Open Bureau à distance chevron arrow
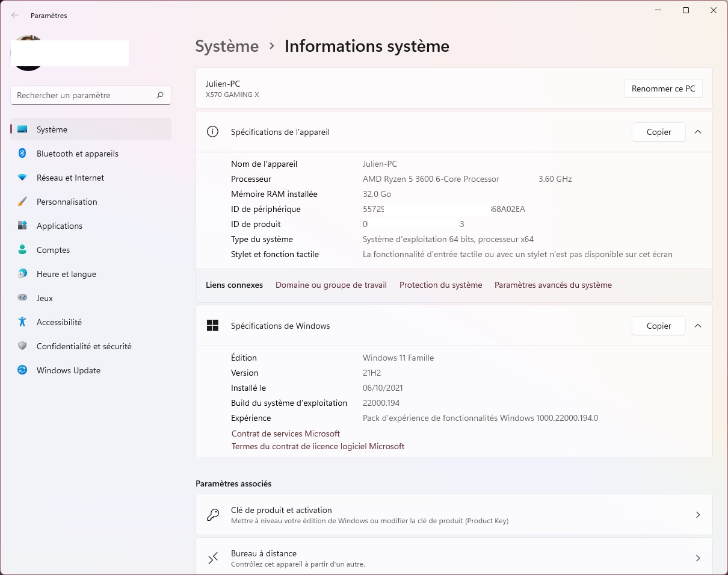 tap(698, 558)
